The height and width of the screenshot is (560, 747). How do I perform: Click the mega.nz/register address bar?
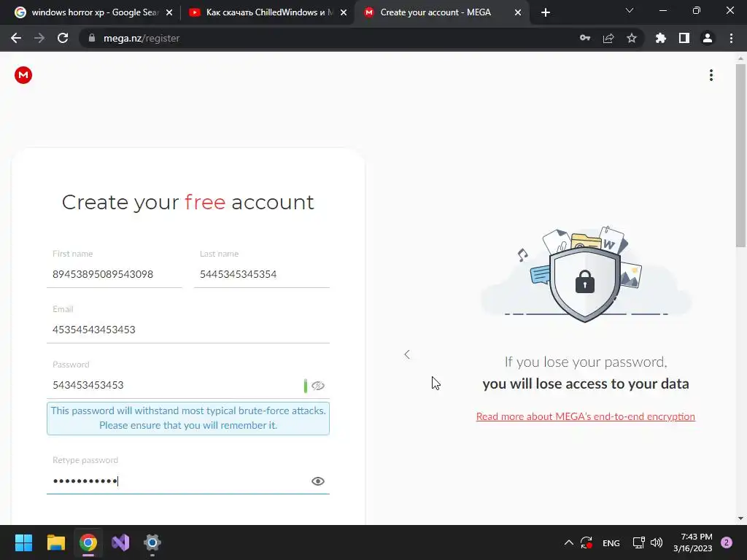[329, 38]
